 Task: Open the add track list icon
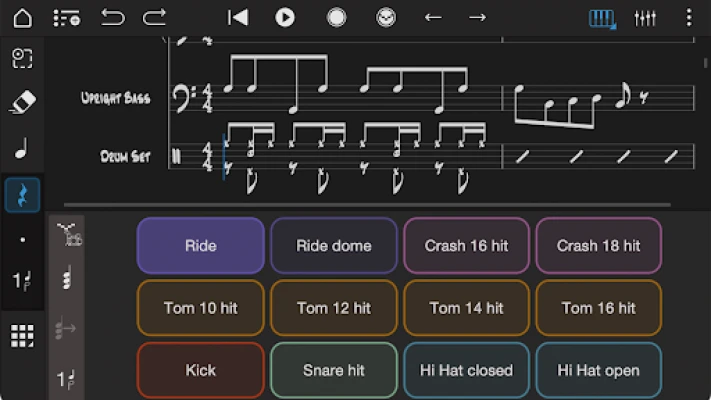tap(67, 18)
